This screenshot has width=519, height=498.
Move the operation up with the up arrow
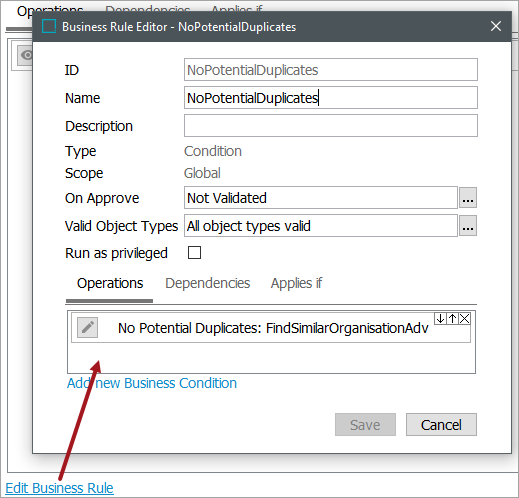[x=452, y=319]
